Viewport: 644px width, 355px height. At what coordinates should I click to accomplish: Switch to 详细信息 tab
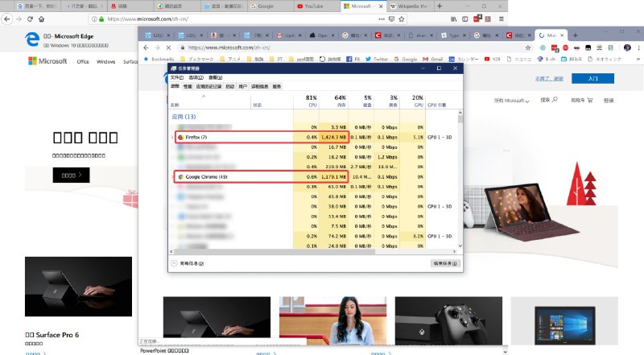pyautogui.click(x=259, y=86)
